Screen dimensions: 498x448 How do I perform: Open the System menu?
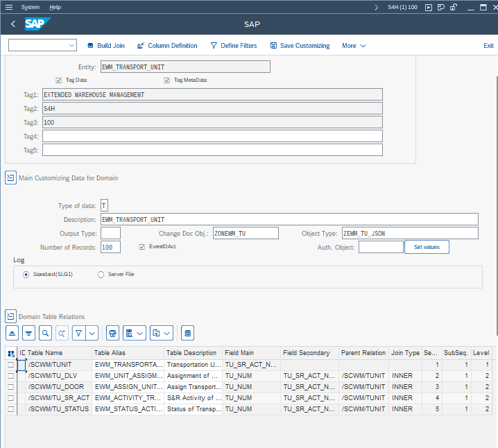coord(31,7)
